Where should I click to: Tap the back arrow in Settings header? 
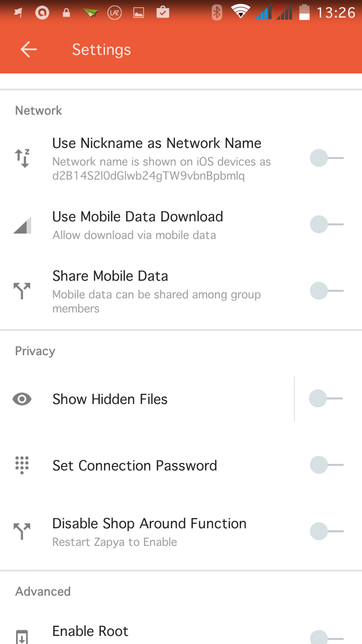(x=29, y=49)
